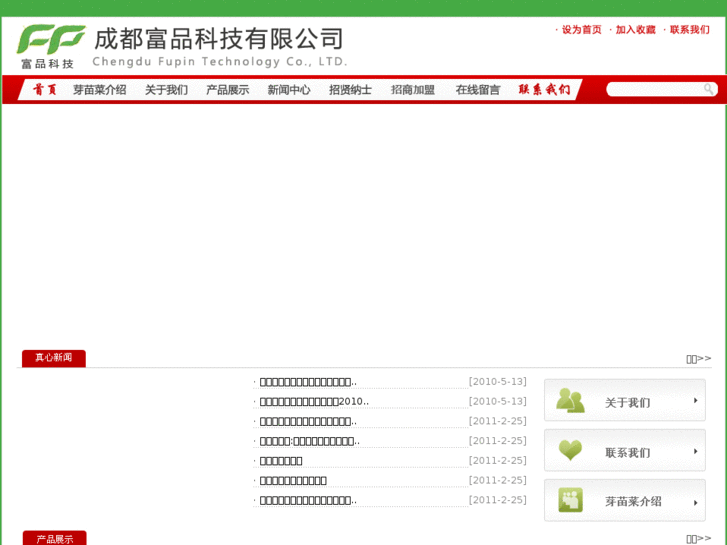727x545 pixels.
Task: Open the 产品展示 navigation item
Action: [228, 90]
